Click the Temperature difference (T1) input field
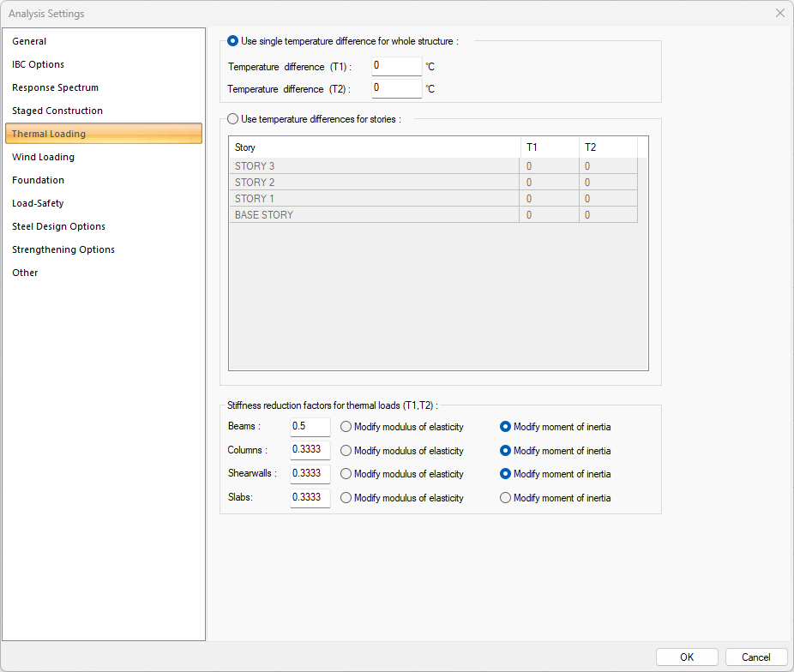Screen dimensions: 794x672 point(396,66)
